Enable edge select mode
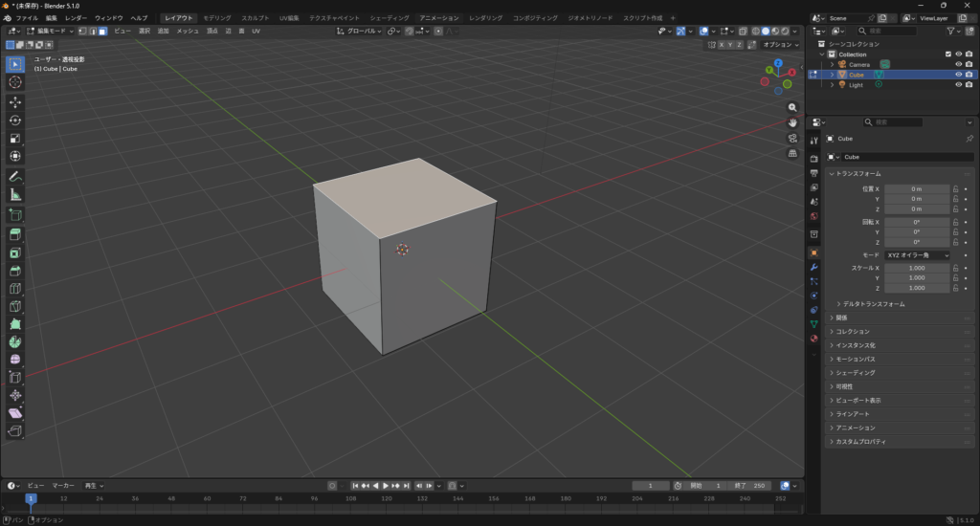 93,31
